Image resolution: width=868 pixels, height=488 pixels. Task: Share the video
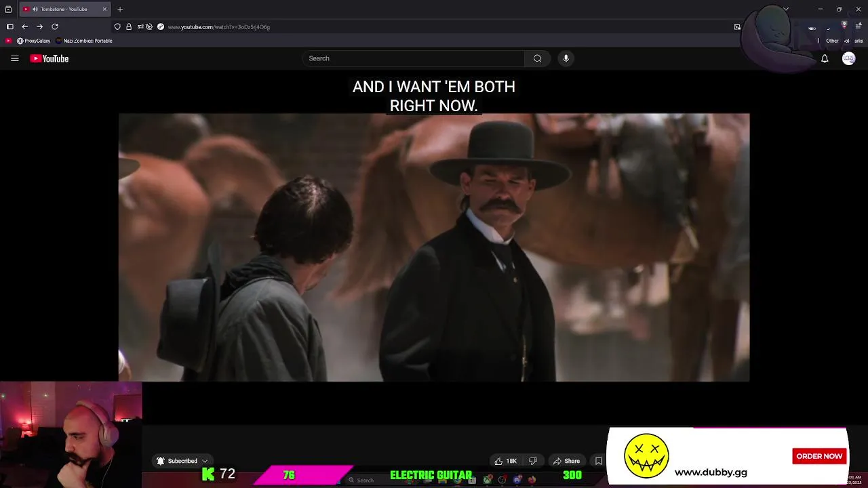coord(567,461)
